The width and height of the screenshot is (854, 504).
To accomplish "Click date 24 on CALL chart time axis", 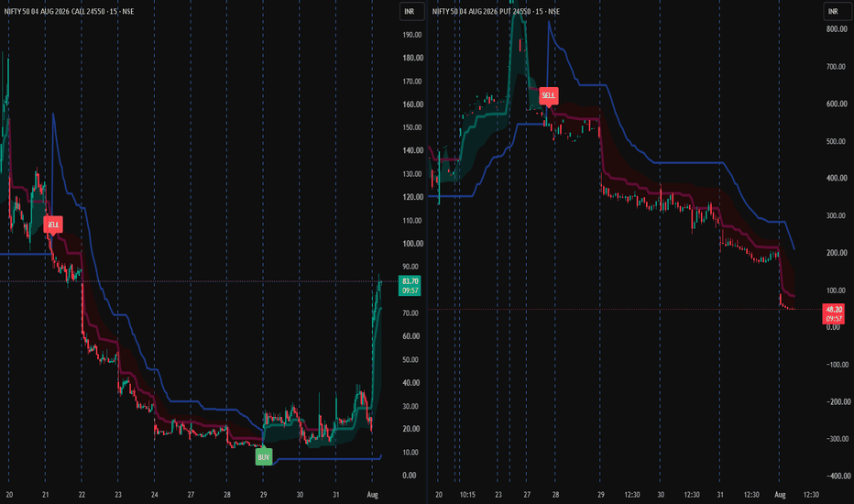I will tap(155, 495).
